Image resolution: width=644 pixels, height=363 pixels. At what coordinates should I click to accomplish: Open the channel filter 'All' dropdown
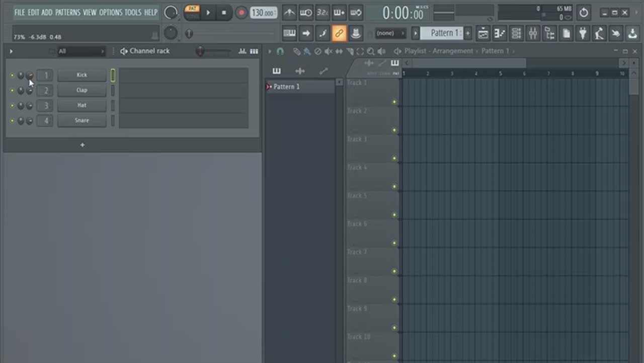pos(82,51)
